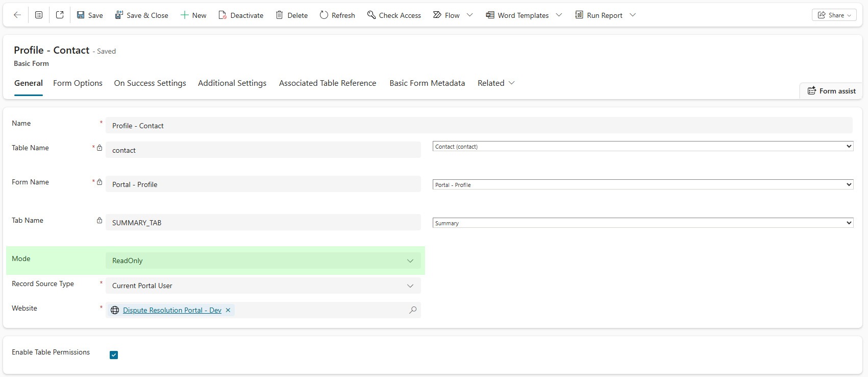This screenshot has width=868, height=377.
Task: Click the Save icon in the toolbar
Action: (81, 15)
